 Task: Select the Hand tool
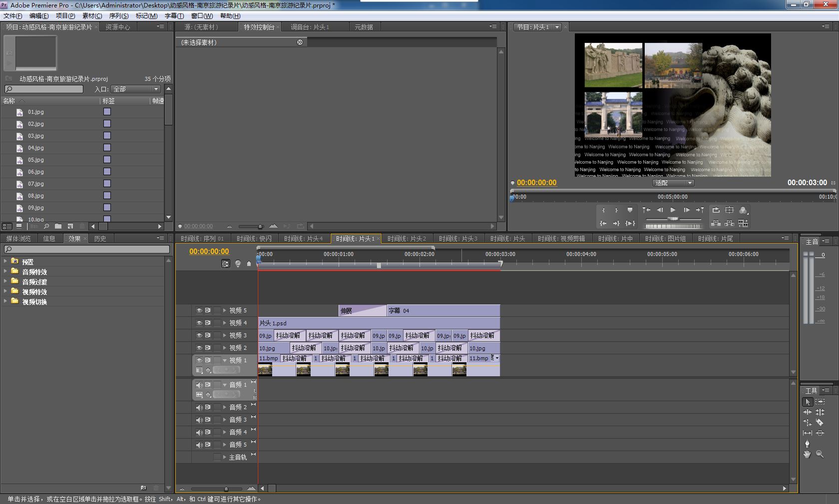pyautogui.click(x=807, y=454)
